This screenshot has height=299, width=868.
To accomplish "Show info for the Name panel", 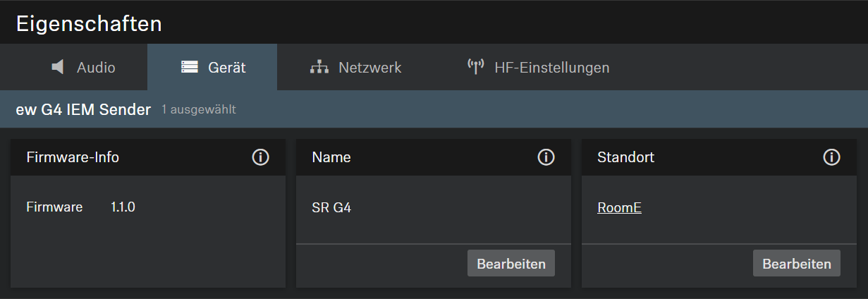I will point(546,157).
